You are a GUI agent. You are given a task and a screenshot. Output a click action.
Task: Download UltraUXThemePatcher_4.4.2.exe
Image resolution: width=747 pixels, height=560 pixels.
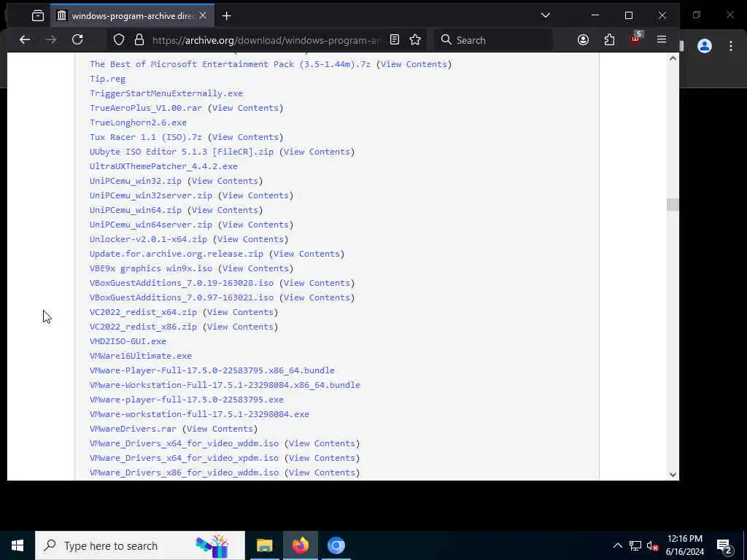[163, 166]
